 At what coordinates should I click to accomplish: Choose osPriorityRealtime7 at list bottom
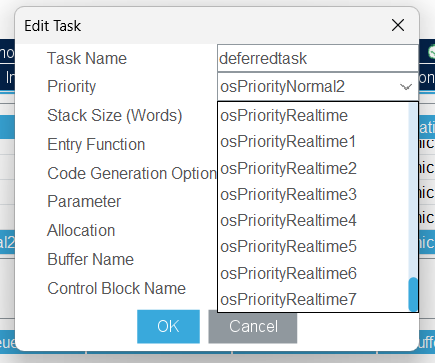tap(313, 299)
